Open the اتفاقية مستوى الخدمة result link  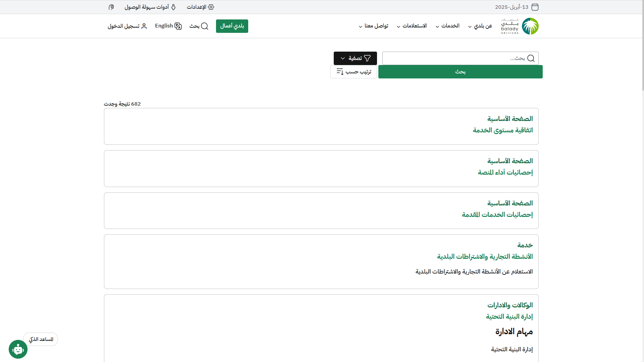[x=502, y=130]
